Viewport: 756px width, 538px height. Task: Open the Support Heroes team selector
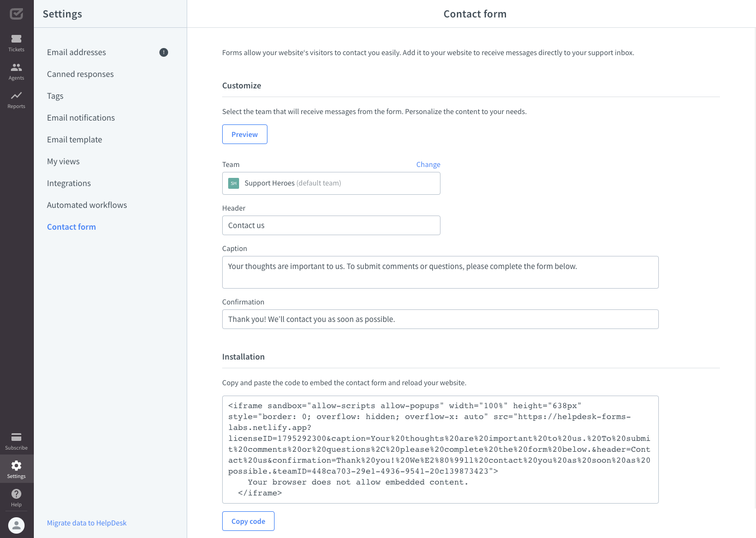pos(331,183)
